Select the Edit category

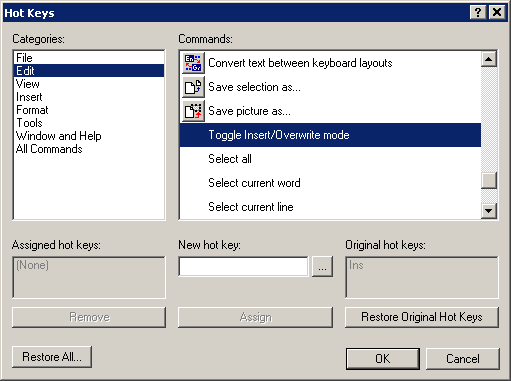(89, 71)
